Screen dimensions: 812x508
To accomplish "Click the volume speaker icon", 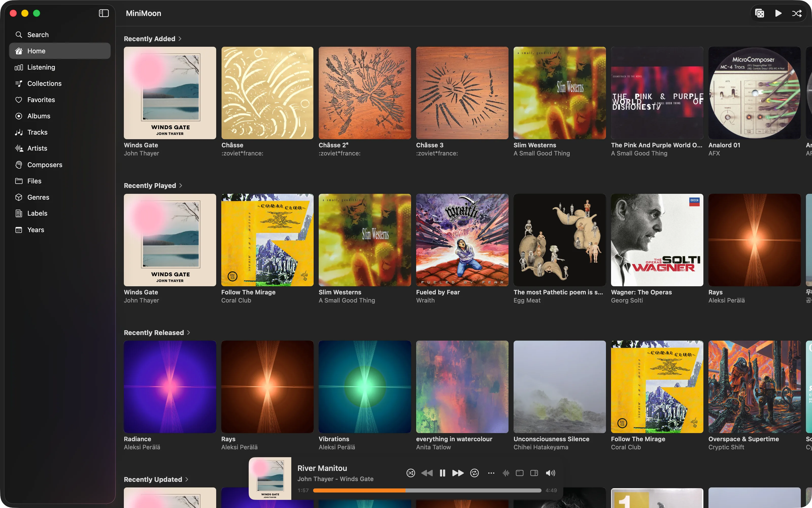I will click(x=550, y=473).
